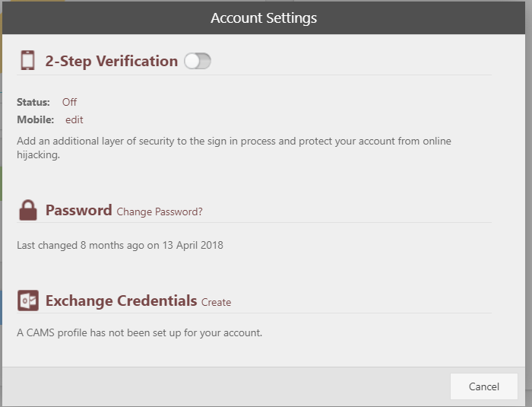This screenshot has width=532, height=407.
Task: Enable the 2-Step Verification toggle switch
Action: 198,62
